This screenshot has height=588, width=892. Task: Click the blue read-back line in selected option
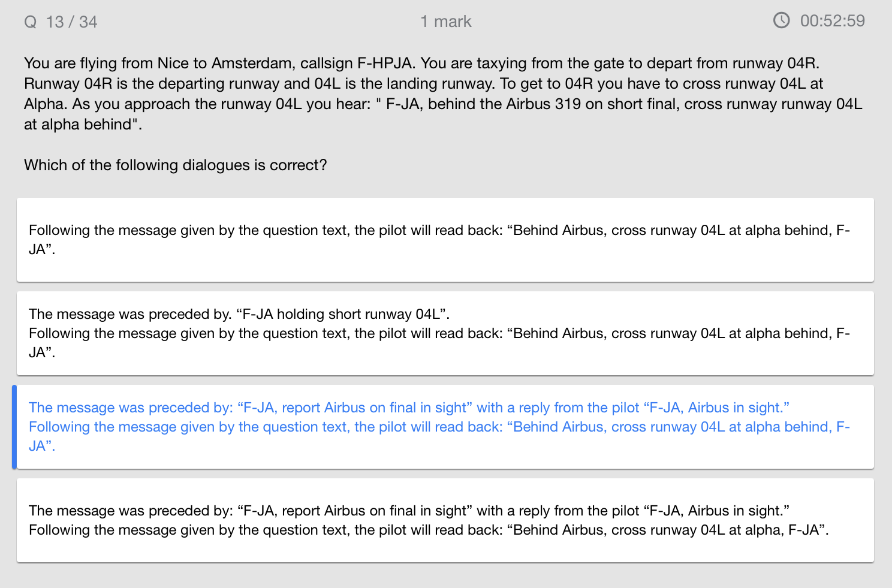click(439, 427)
